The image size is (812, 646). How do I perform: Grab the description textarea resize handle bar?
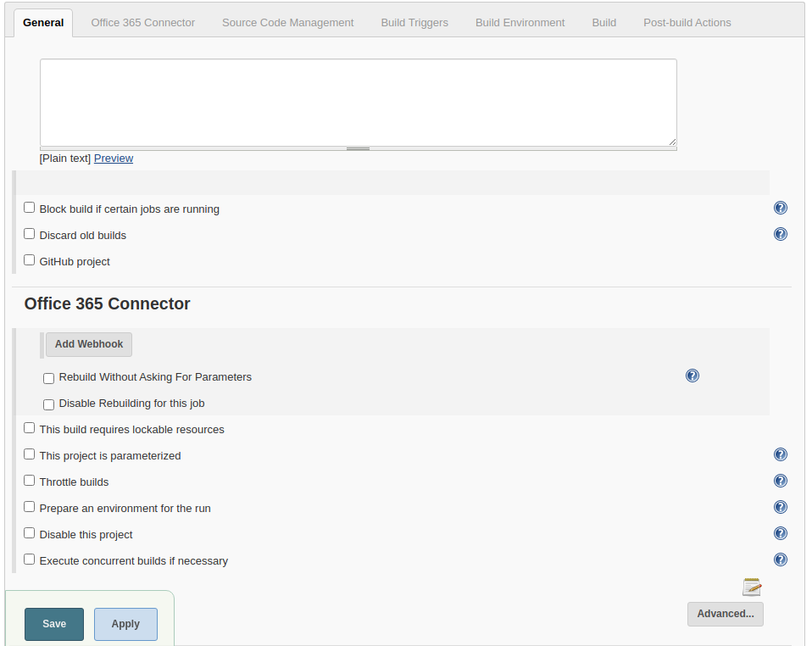coord(359,148)
